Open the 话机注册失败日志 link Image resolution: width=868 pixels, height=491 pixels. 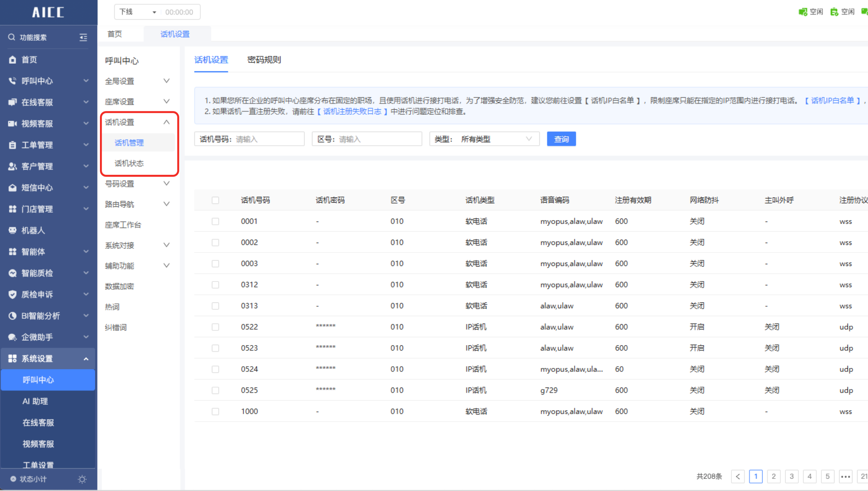tap(352, 112)
